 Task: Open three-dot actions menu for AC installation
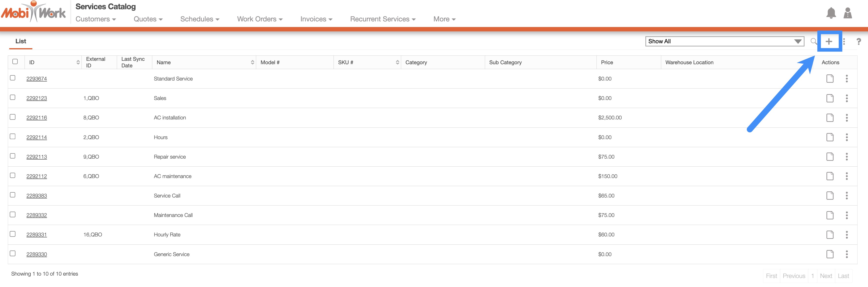click(x=846, y=117)
